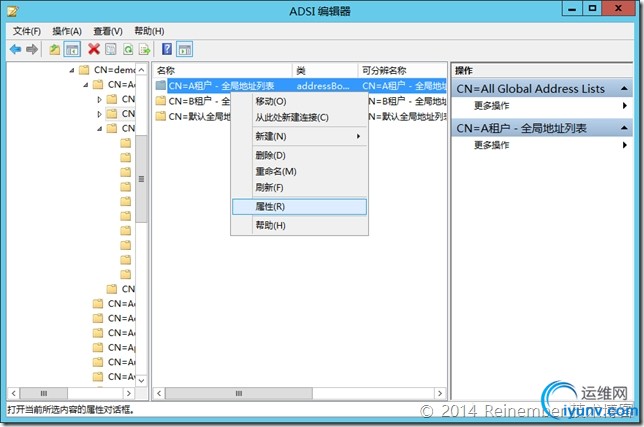Open the 文件(F) menu
This screenshot has height=427, width=644.
tap(27, 31)
